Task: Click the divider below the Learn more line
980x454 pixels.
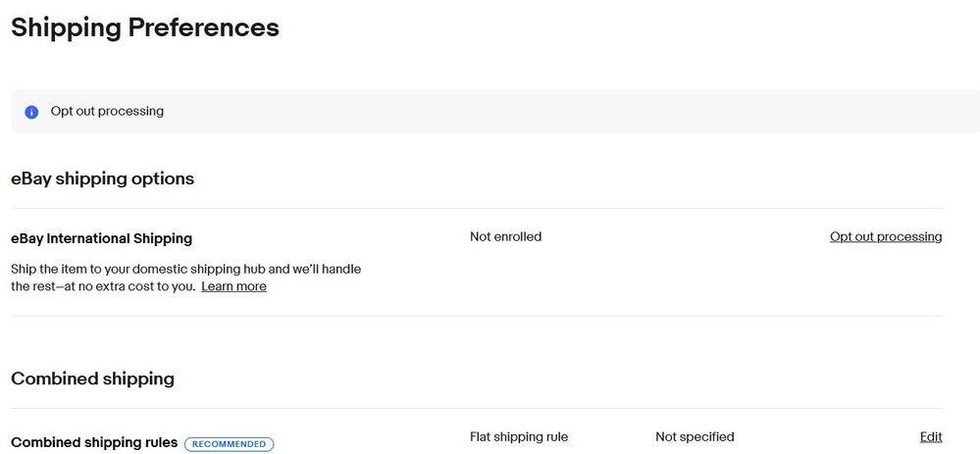Action: [477, 316]
